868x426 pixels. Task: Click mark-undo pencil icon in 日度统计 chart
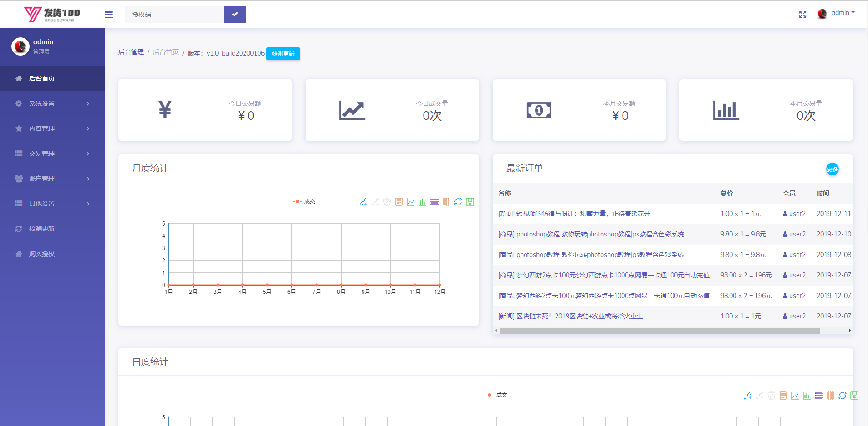(x=760, y=395)
